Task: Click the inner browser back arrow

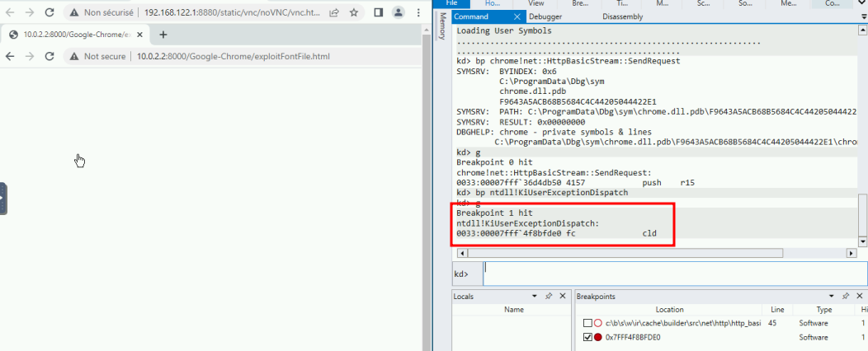Action: coord(10,56)
